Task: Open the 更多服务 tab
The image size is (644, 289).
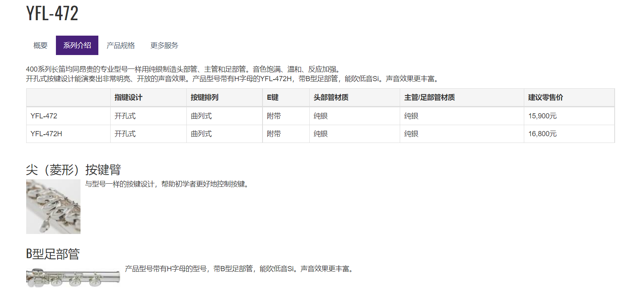Action: pyautogui.click(x=164, y=46)
